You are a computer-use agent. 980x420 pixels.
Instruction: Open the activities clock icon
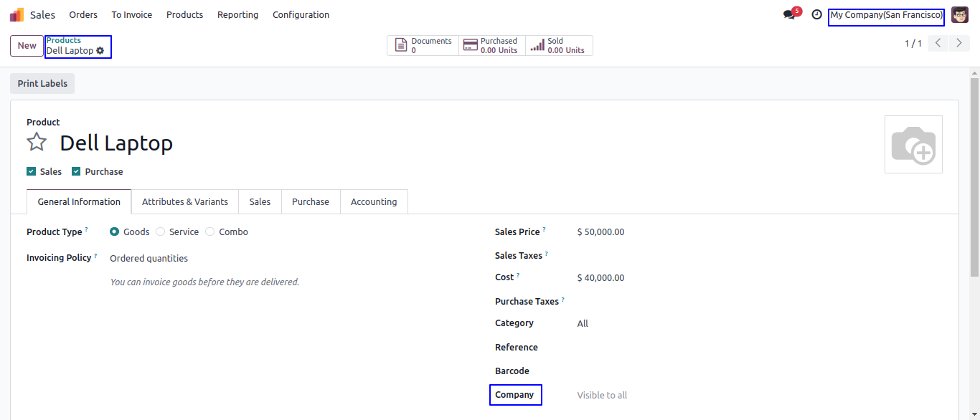(x=816, y=14)
